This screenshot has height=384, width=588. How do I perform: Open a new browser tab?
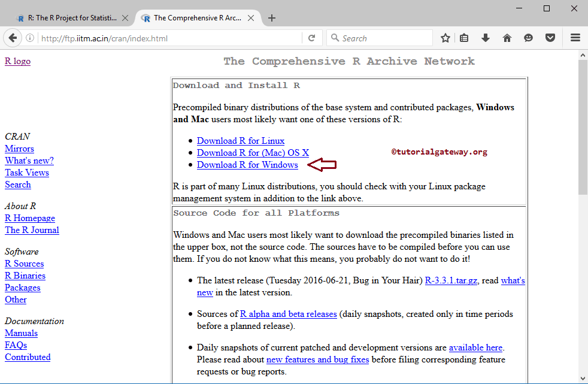point(271,17)
